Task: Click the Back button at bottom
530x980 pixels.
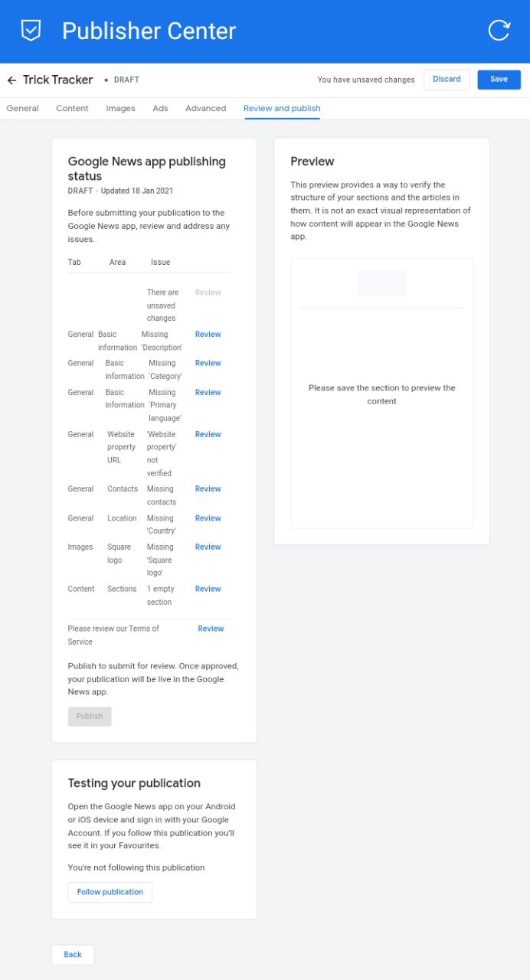Action: click(73, 955)
